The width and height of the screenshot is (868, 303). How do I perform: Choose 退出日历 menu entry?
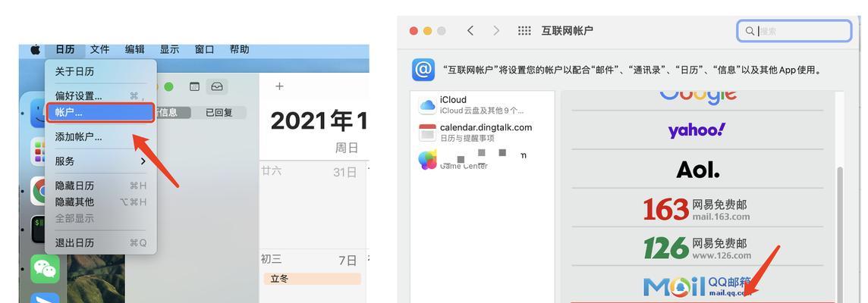click(100, 242)
